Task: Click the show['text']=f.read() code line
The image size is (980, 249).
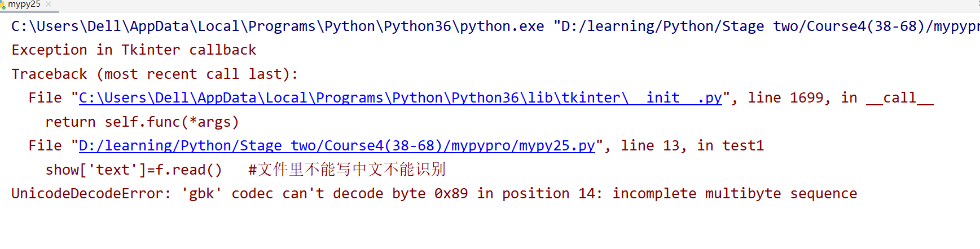Action: (134, 170)
